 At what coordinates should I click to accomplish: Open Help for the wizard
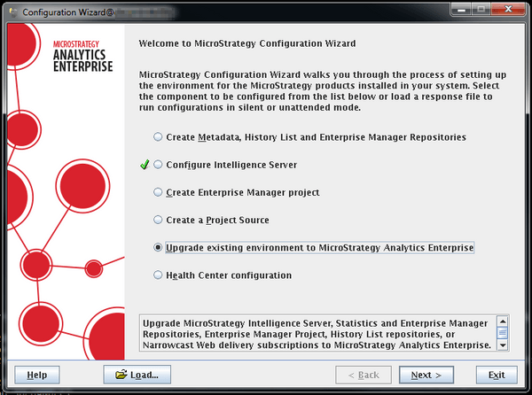[x=37, y=375]
